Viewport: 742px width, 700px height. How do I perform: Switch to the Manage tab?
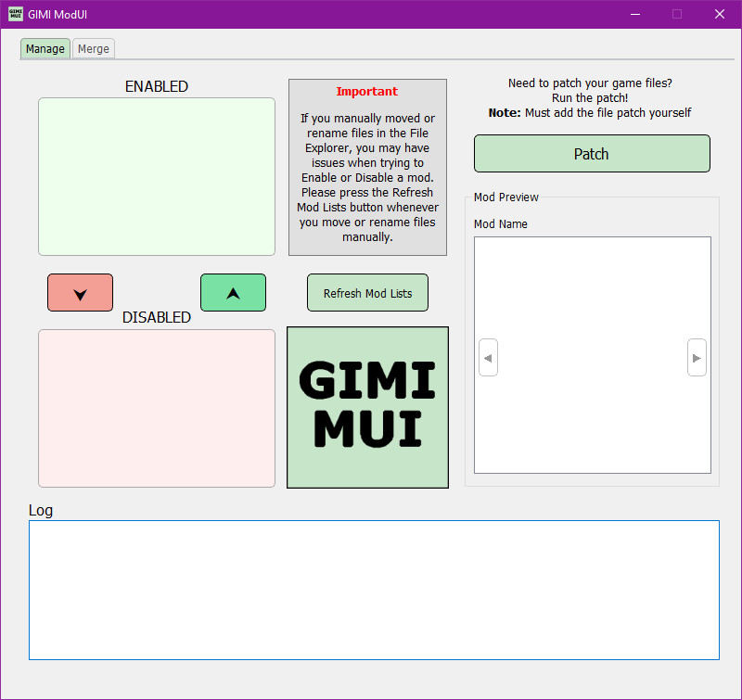45,48
